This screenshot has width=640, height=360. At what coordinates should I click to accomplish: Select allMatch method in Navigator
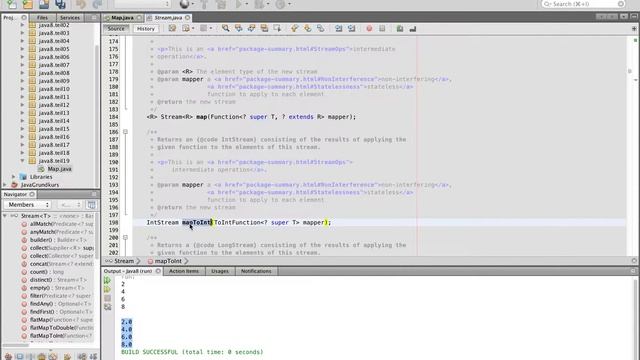point(58,224)
